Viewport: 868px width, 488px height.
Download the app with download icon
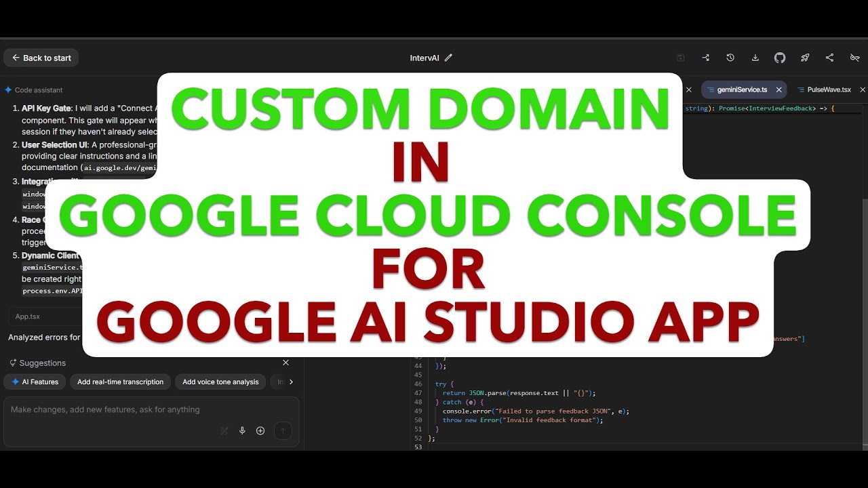755,58
